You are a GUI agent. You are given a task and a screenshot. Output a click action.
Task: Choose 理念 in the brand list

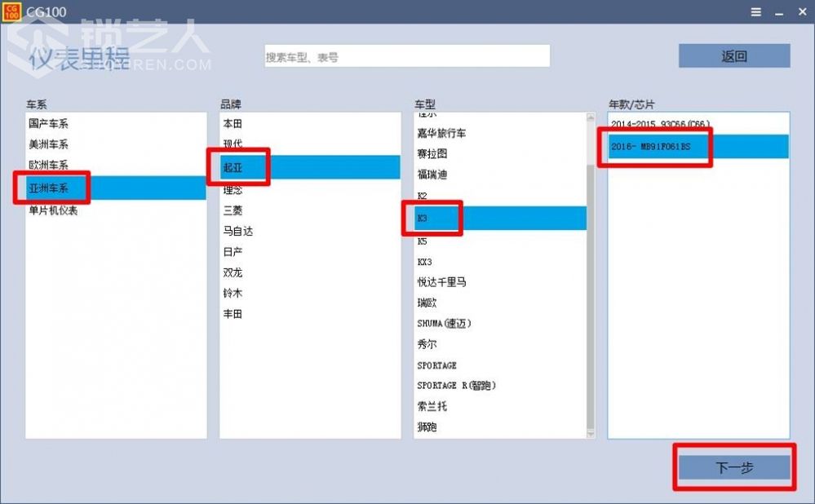310,190
